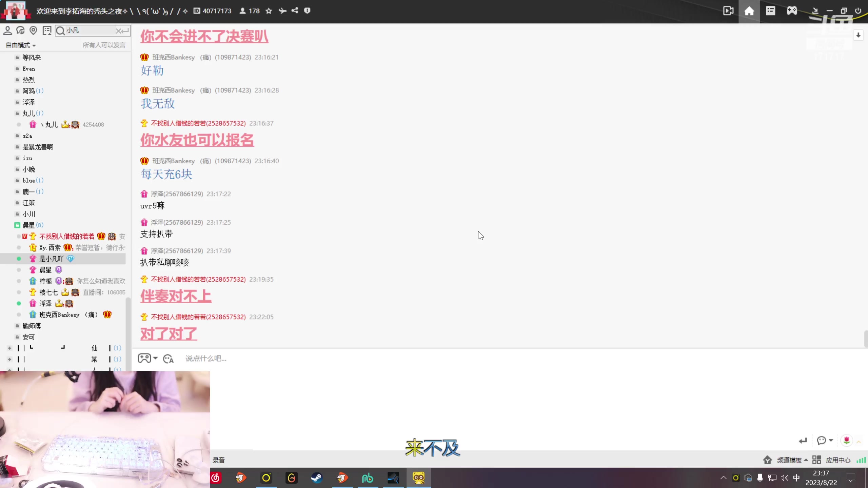868x488 pixels.
Task: Open 应用中心 in the bottom status bar
Action: [838, 460]
